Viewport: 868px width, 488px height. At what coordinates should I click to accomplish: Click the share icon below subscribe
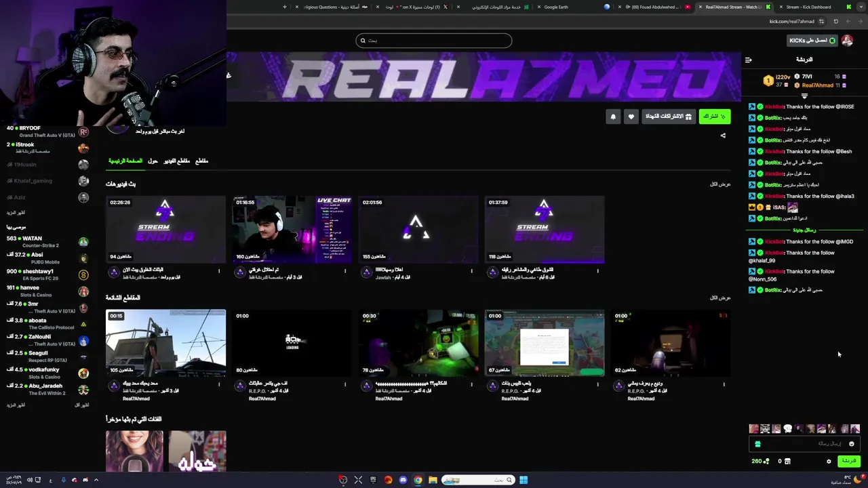click(x=723, y=136)
